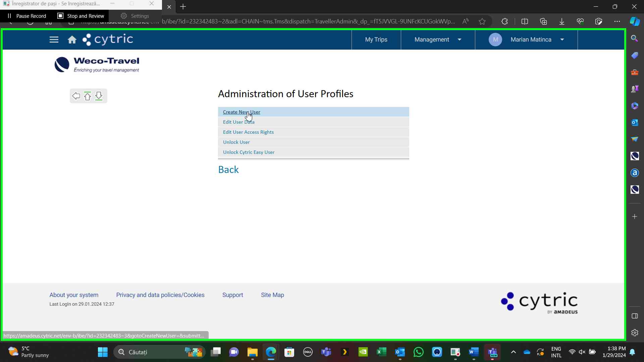Select Edit User Access Rights entry
Image resolution: width=644 pixels, height=362 pixels.
[248, 132]
